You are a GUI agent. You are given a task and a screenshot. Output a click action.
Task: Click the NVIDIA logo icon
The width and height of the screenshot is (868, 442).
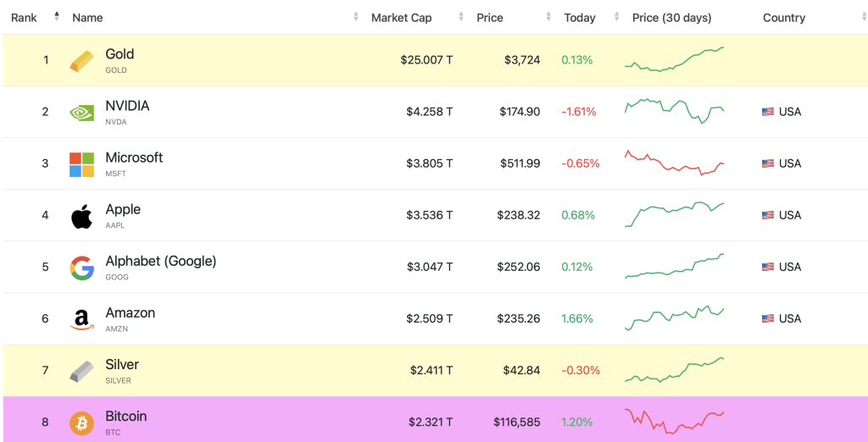[x=82, y=112]
